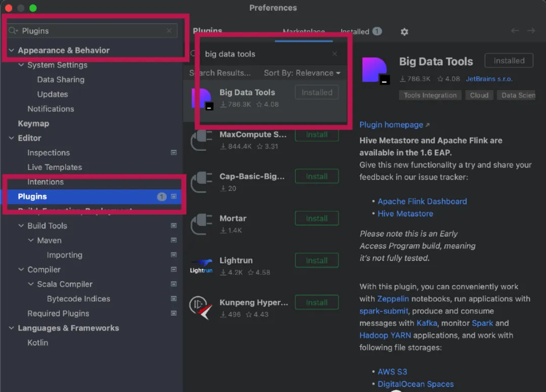Click the project-level icon beside Compiler
The height and width of the screenshot is (392, 546).
pyautogui.click(x=173, y=270)
